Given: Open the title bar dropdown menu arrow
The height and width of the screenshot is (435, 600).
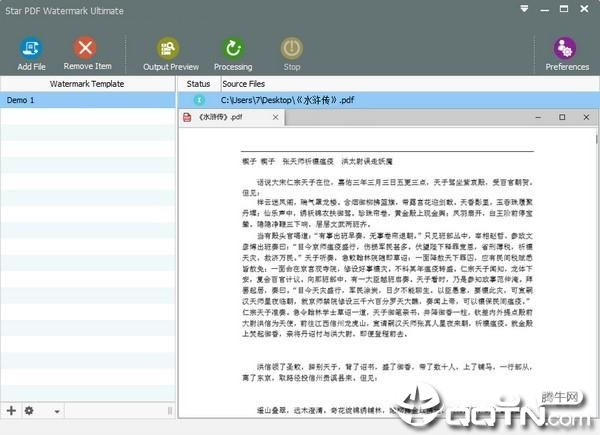Looking at the screenshot, I should [x=524, y=8].
